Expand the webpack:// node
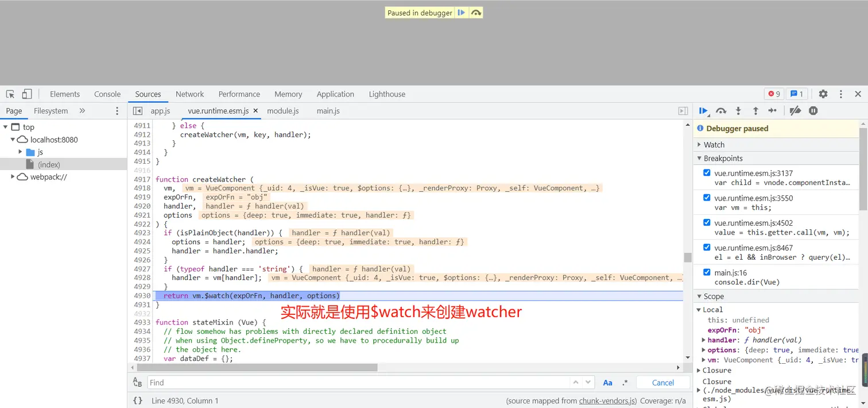This screenshot has height=408, width=868. (x=13, y=177)
